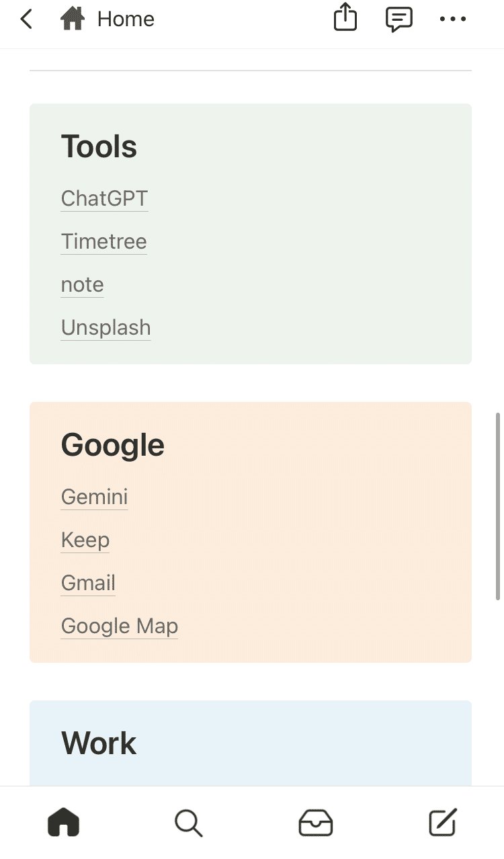This screenshot has height=859, width=504.
Task: Click the Home page title text
Action: 126,19
